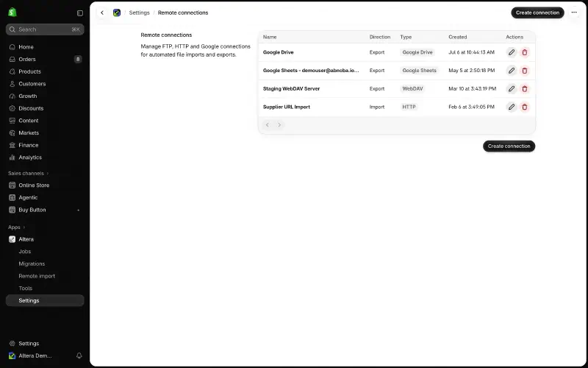Expand the Apps section
Viewport: 588px width, 368px height.
pyautogui.click(x=16, y=227)
